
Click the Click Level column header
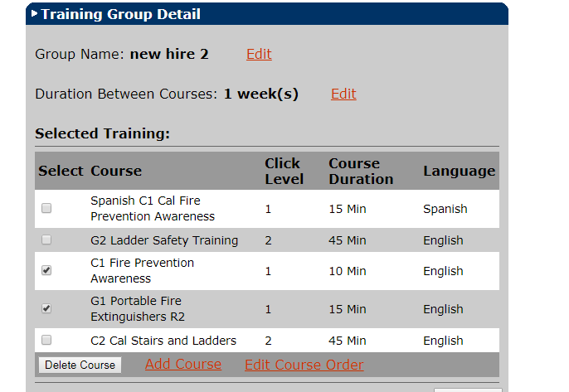click(x=284, y=172)
